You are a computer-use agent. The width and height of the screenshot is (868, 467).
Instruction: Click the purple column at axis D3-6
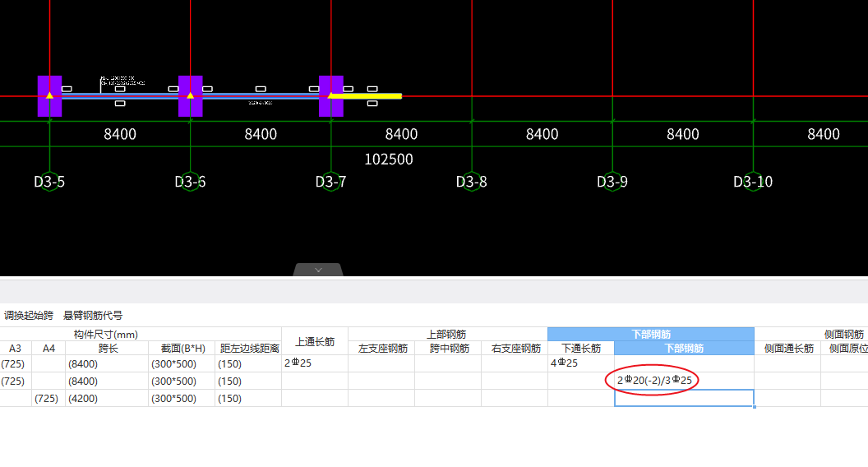pyautogui.click(x=191, y=96)
